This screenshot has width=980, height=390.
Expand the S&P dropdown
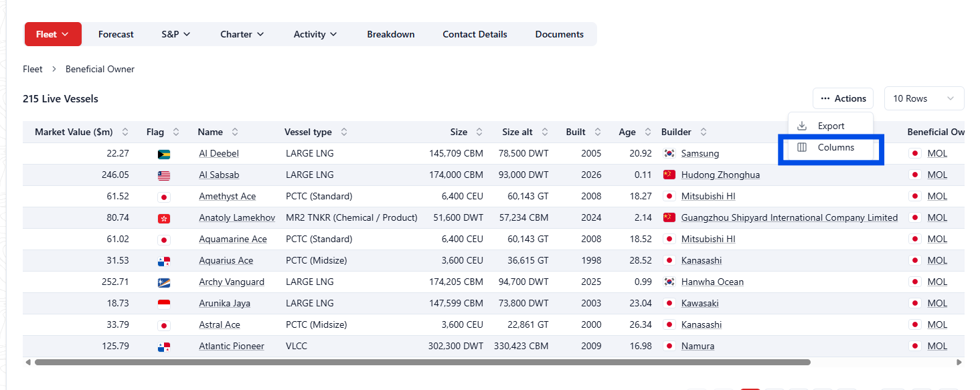[x=176, y=34]
